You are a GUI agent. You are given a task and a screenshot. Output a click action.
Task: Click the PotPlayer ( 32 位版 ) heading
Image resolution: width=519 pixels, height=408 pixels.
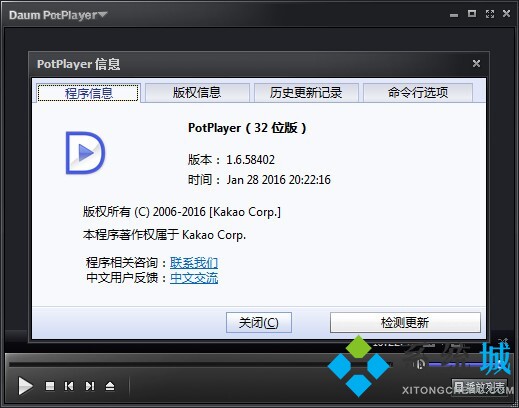[247, 128]
